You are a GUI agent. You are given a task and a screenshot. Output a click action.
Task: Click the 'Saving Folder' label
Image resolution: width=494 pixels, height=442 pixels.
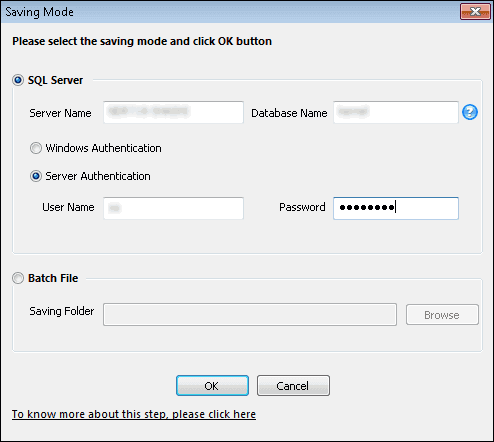point(62,311)
